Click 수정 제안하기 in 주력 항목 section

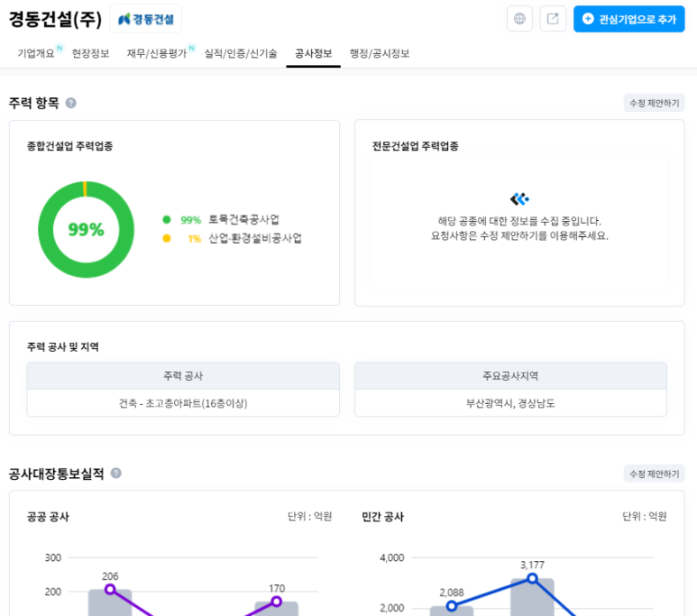(x=654, y=103)
